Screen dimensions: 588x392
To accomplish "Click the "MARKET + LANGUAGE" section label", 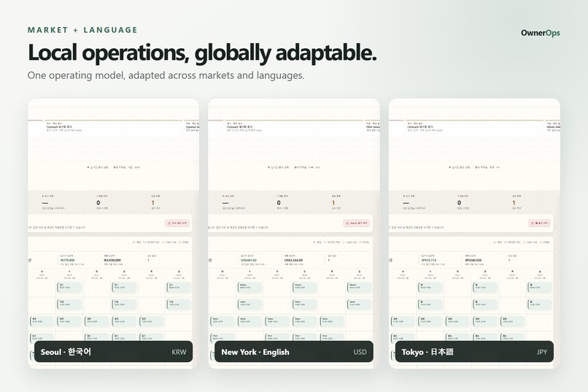I will [x=82, y=30].
